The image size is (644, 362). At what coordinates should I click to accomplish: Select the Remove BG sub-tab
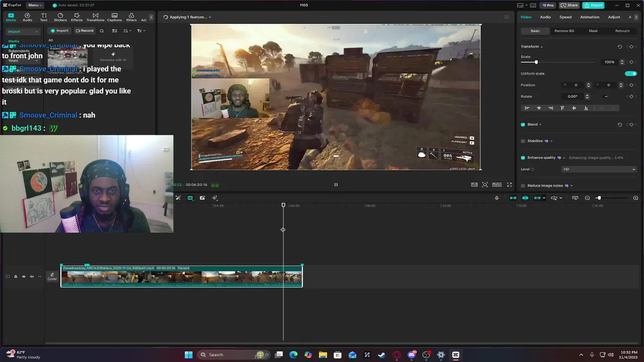point(564,31)
